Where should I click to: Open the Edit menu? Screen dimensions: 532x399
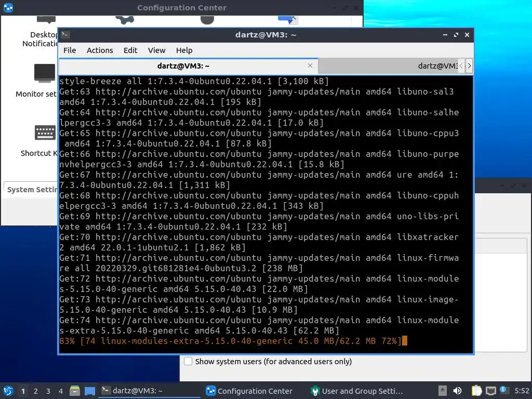[x=130, y=50]
